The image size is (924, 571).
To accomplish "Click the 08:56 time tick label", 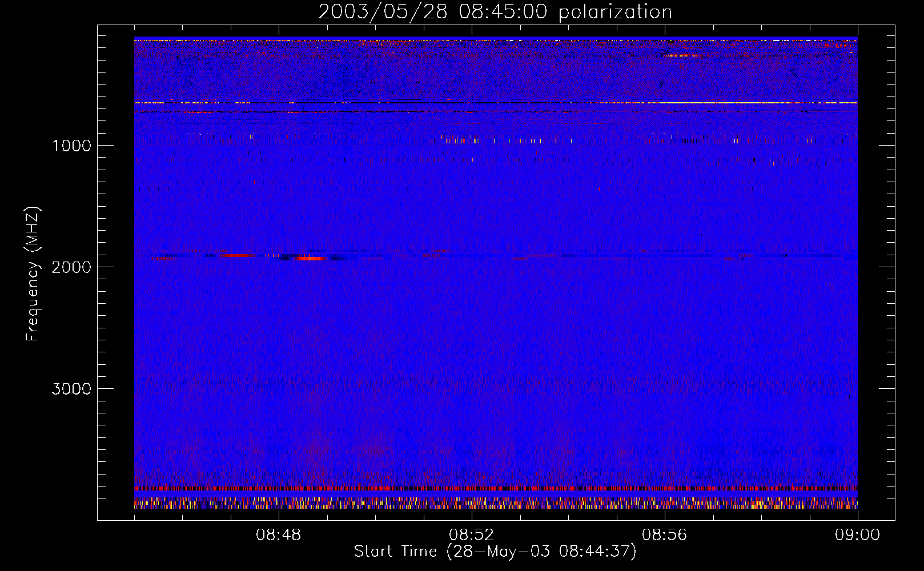I will tap(665, 535).
